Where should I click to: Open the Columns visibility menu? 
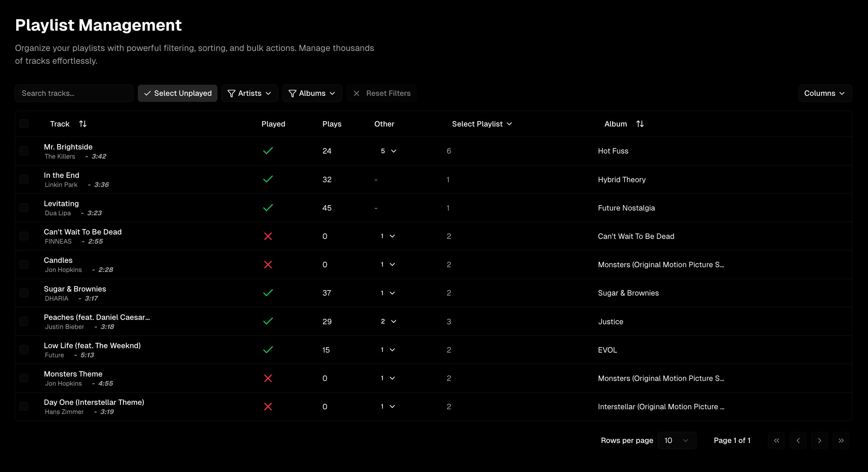tap(825, 93)
